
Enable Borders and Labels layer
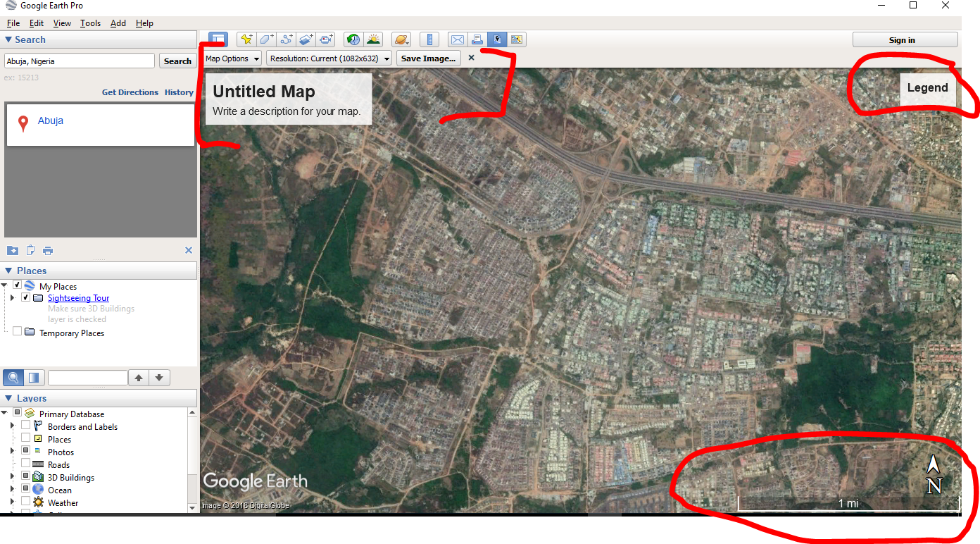[25, 426]
